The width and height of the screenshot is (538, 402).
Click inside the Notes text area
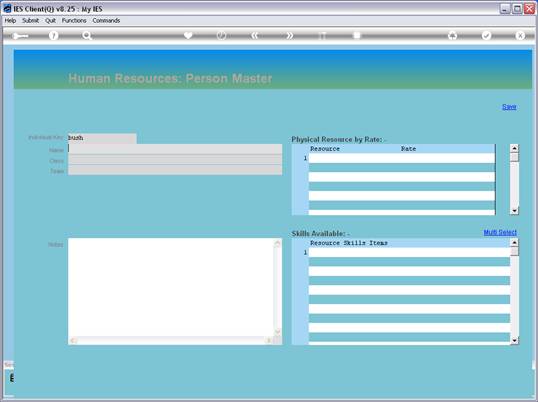(x=172, y=287)
